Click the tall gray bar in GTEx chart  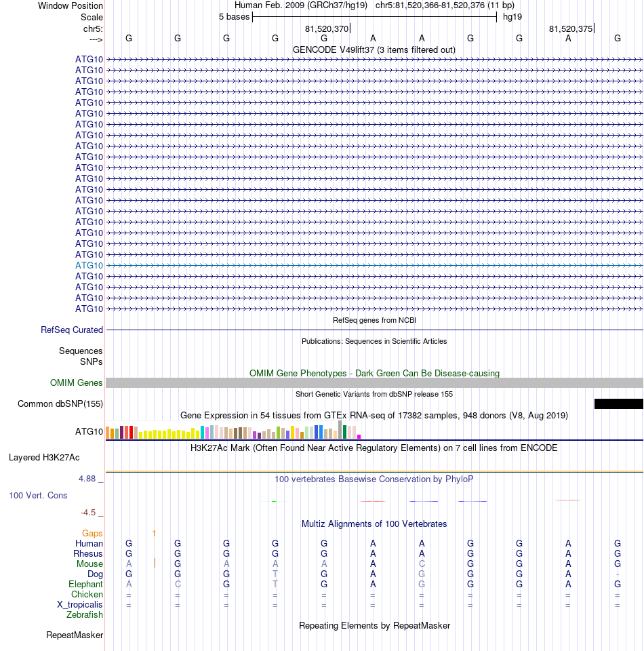point(340,430)
